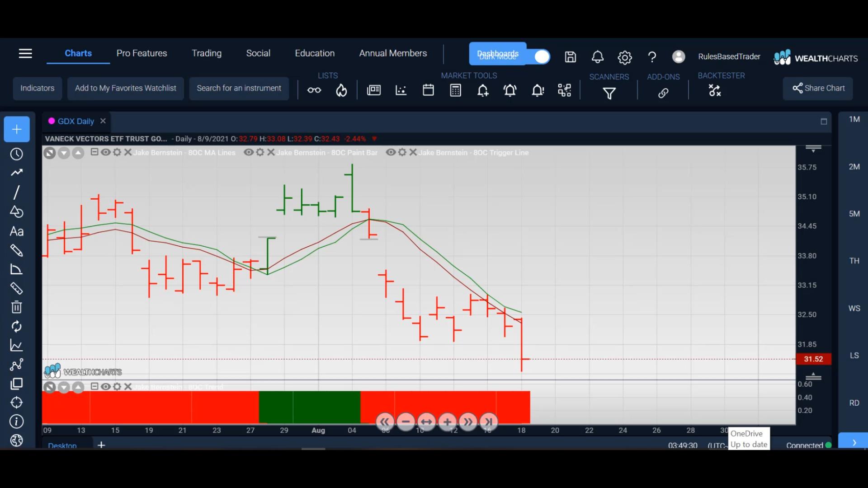
Task: Move main chart pane up arrow
Action: point(78,153)
